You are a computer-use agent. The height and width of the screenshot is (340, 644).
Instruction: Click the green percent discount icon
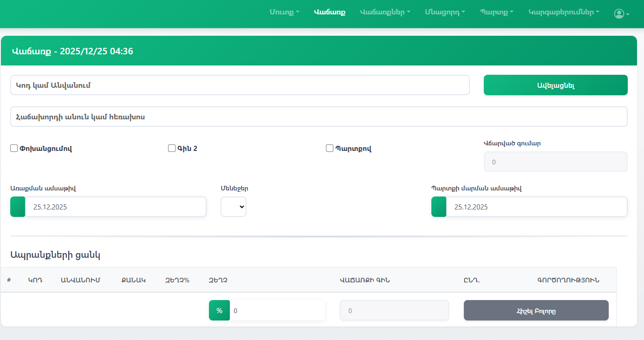219,310
